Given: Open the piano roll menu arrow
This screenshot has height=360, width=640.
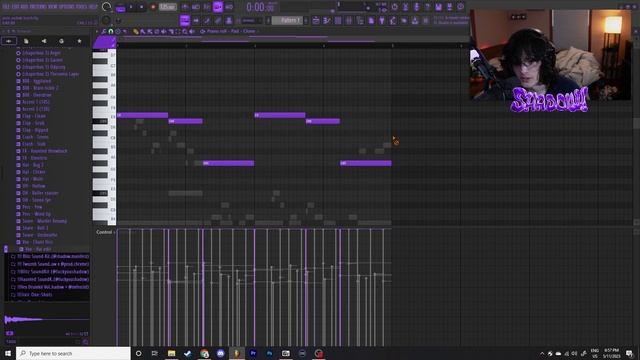Looking at the screenshot, I should 97,31.
